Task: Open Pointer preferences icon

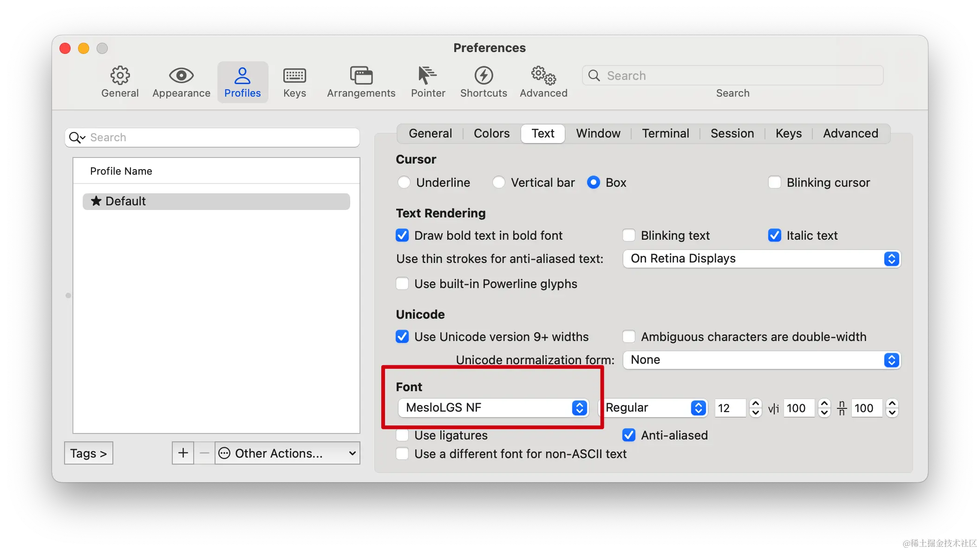Action: click(x=427, y=75)
